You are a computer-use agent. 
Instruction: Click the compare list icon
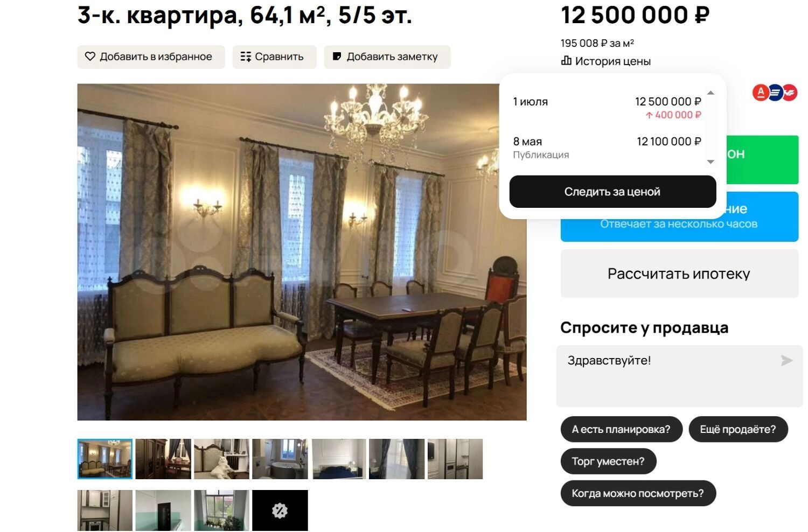point(246,57)
